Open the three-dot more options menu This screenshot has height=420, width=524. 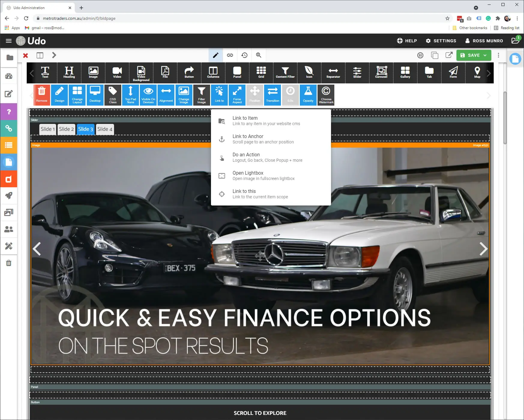pyautogui.click(x=498, y=55)
